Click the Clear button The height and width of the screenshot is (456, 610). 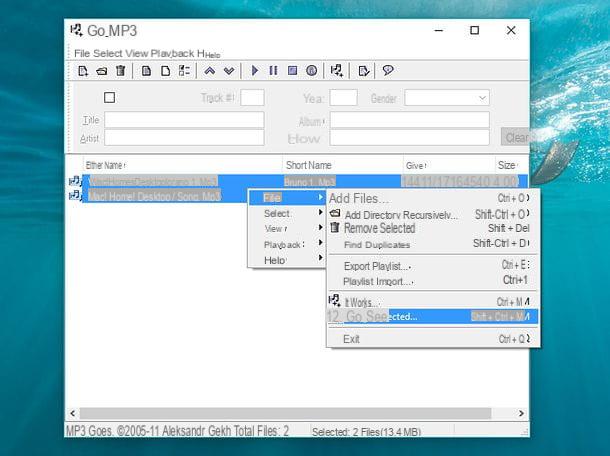[515, 137]
